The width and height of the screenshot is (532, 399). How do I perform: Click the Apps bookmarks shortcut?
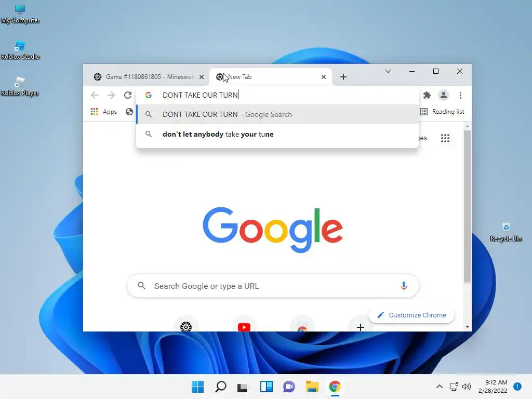coord(104,112)
